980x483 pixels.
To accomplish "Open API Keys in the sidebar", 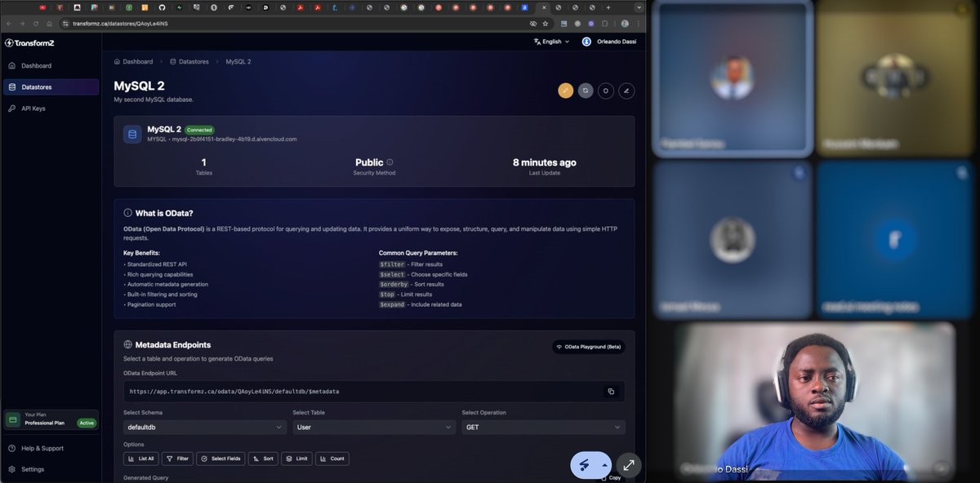I will pyautogui.click(x=51, y=109).
